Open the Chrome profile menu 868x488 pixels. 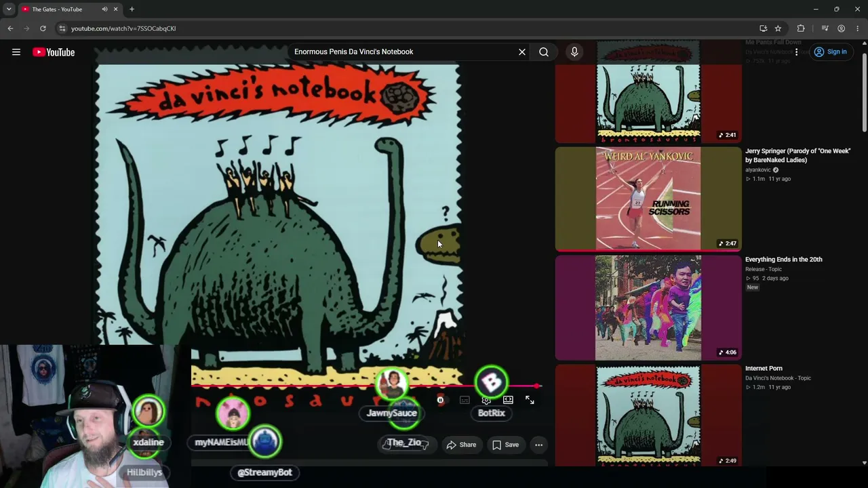point(841,28)
